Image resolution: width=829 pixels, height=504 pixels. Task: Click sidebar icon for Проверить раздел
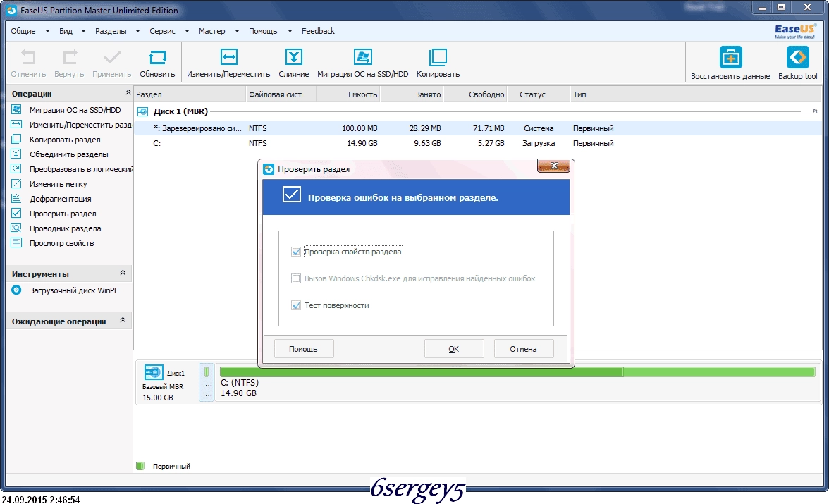click(x=16, y=213)
